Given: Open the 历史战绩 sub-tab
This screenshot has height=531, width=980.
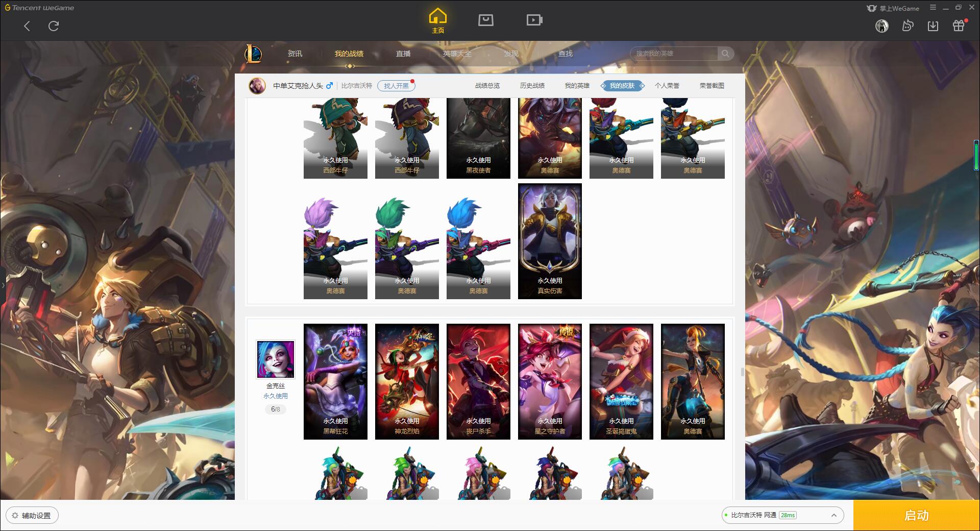Looking at the screenshot, I should pos(532,86).
